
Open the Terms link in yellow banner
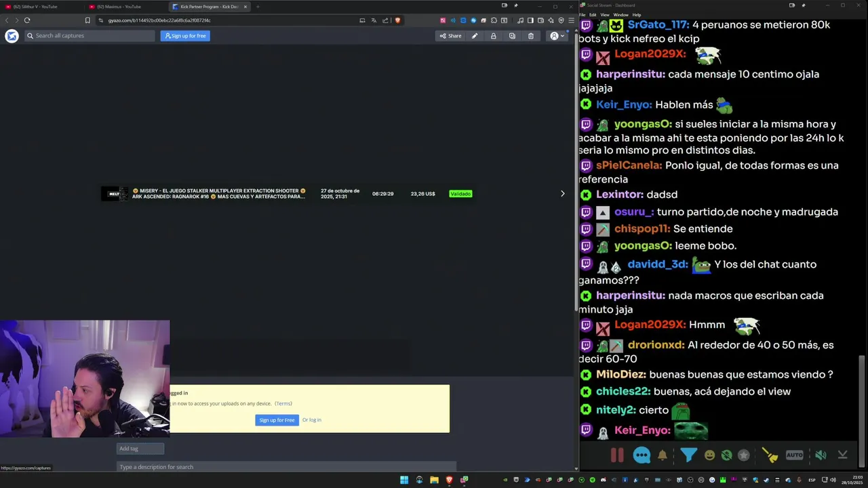(283, 403)
